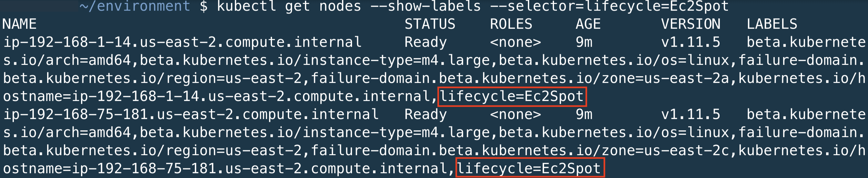Click the ~/environment prompt path
Image resolution: width=868 pixels, height=178 pixels.
click(135, 6)
